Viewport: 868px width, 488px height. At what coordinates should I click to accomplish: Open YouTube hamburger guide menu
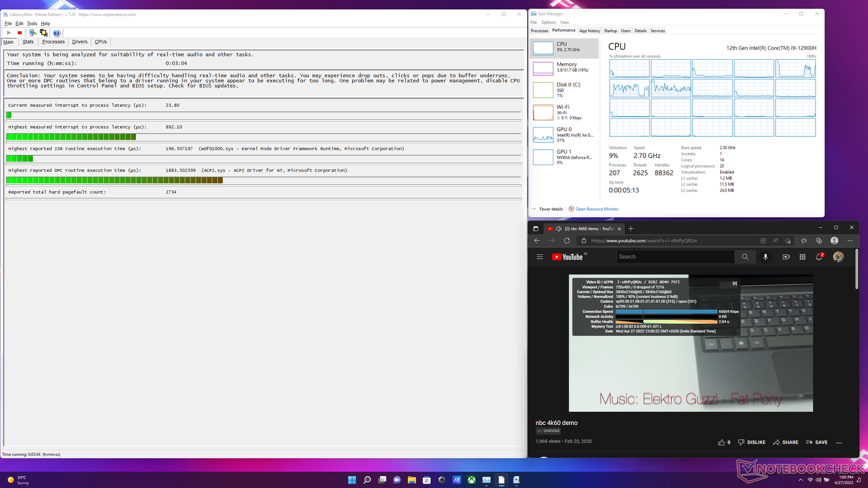(x=539, y=257)
